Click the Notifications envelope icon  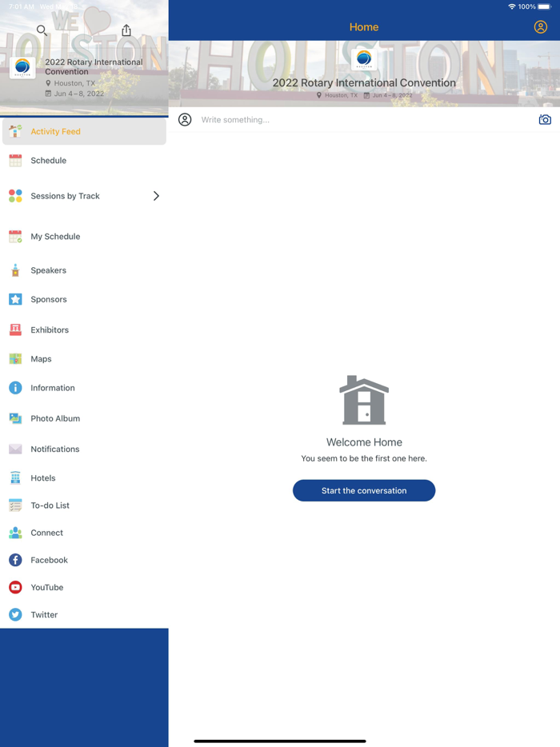pos(15,449)
